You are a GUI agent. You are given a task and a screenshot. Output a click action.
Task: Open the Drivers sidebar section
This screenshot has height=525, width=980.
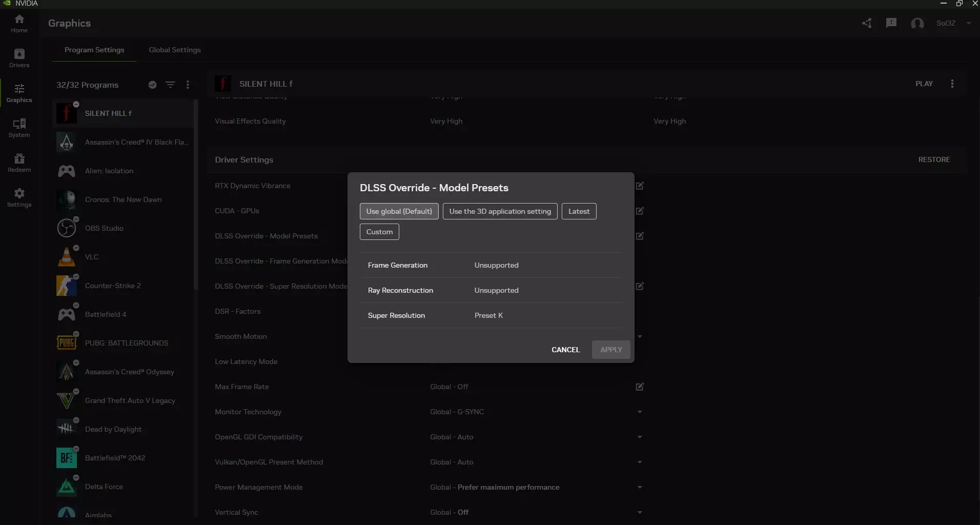[19, 58]
